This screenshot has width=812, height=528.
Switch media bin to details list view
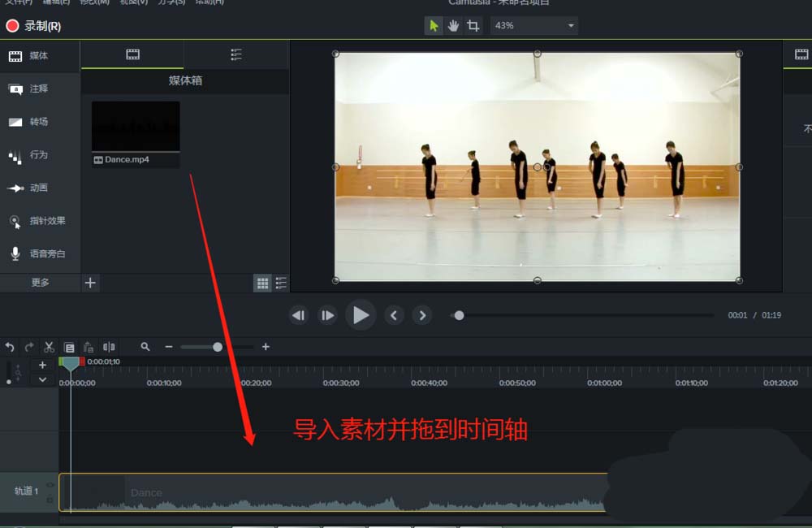(x=281, y=283)
